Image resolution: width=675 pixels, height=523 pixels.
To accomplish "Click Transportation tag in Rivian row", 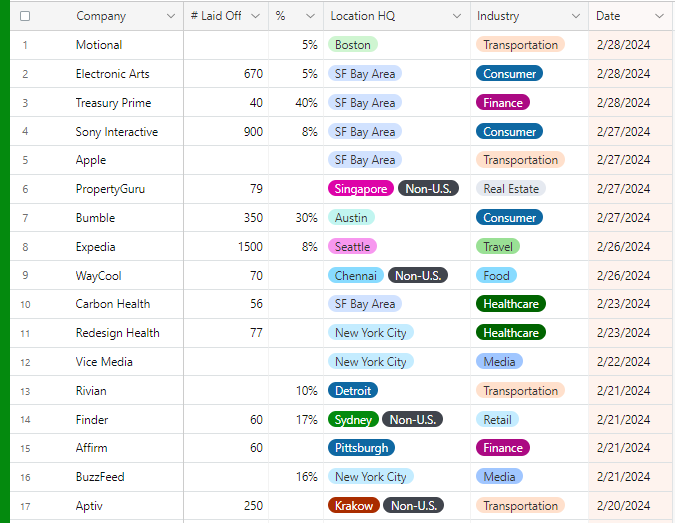I will click(x=520, y=390).
